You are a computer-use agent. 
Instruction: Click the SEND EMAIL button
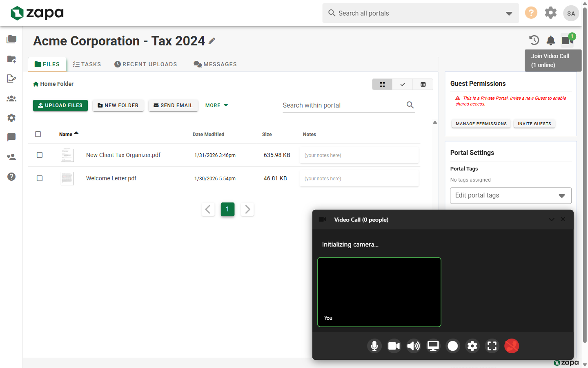[173, 105]
